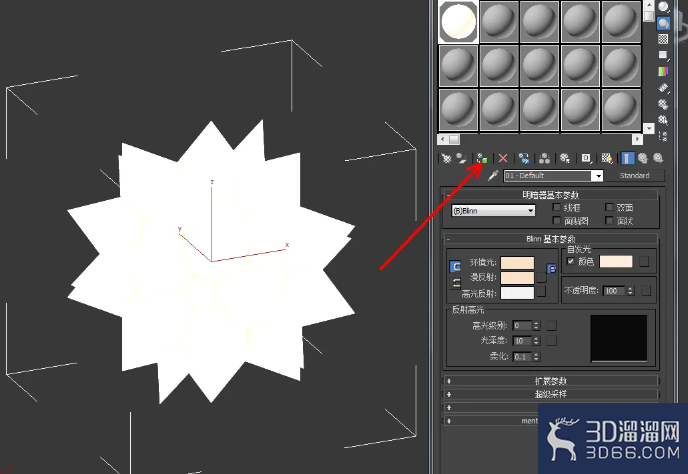This screenshot has height=474, width=688.
Task: Click Go to Parent sphere icon
Action: (x=643, y=158)
